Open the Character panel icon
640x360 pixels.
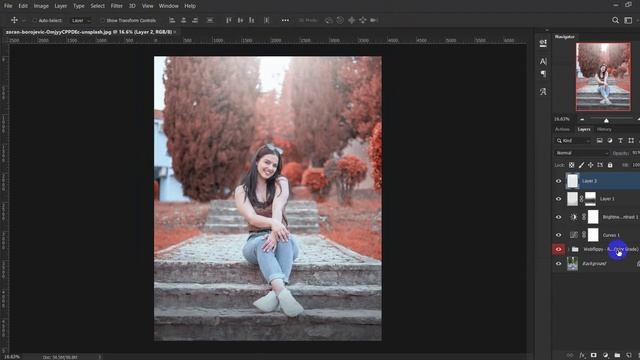pyautogui.click(x=543, y=61)
